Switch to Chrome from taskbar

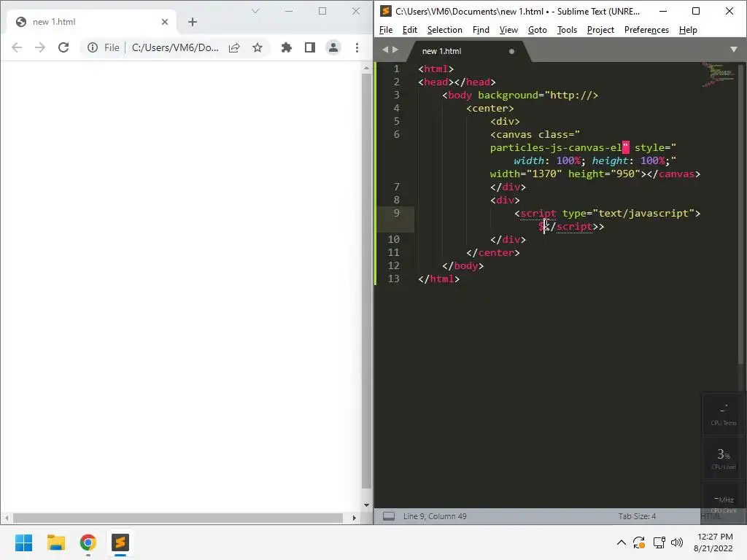coord(88,542)
